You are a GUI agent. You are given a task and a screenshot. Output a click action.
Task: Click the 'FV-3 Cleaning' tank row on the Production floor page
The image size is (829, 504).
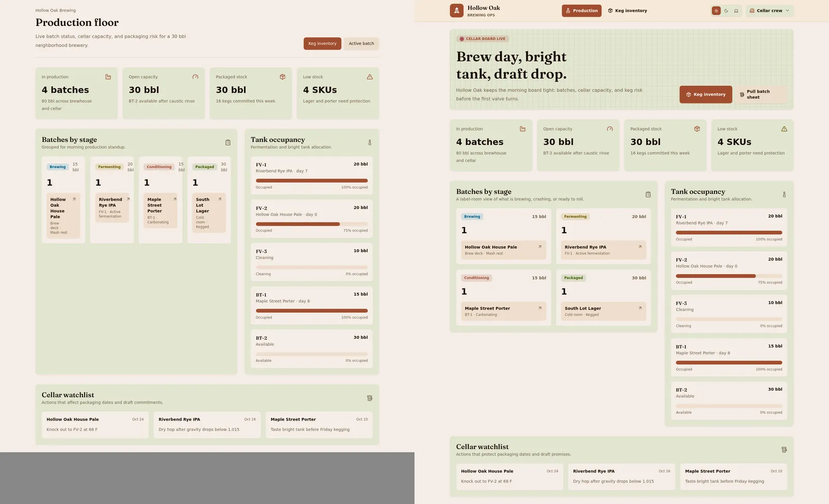311,262
